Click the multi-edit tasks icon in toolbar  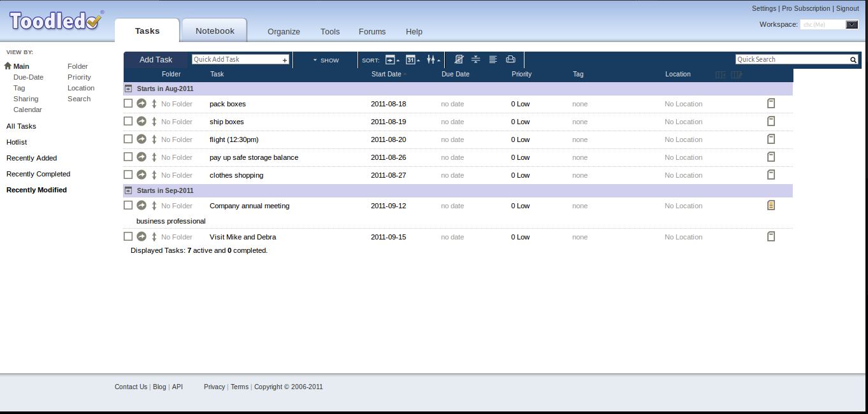(x=458, y=59)
